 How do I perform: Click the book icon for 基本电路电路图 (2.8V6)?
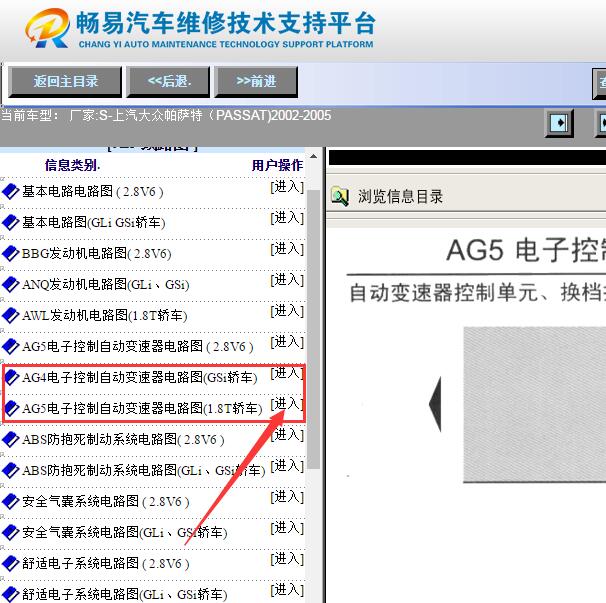click(10, 191)
